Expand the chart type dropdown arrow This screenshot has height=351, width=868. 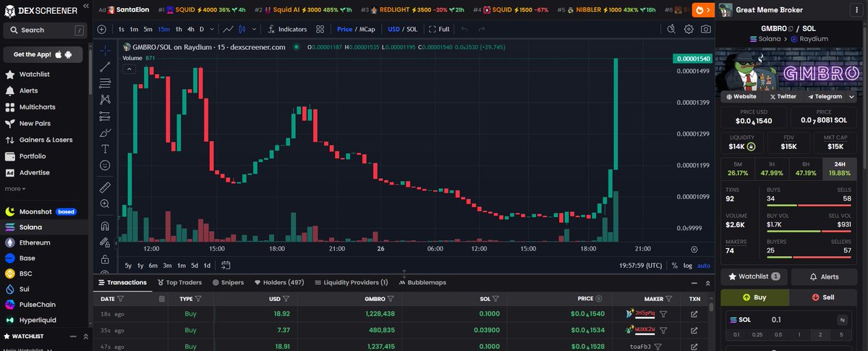253,29
